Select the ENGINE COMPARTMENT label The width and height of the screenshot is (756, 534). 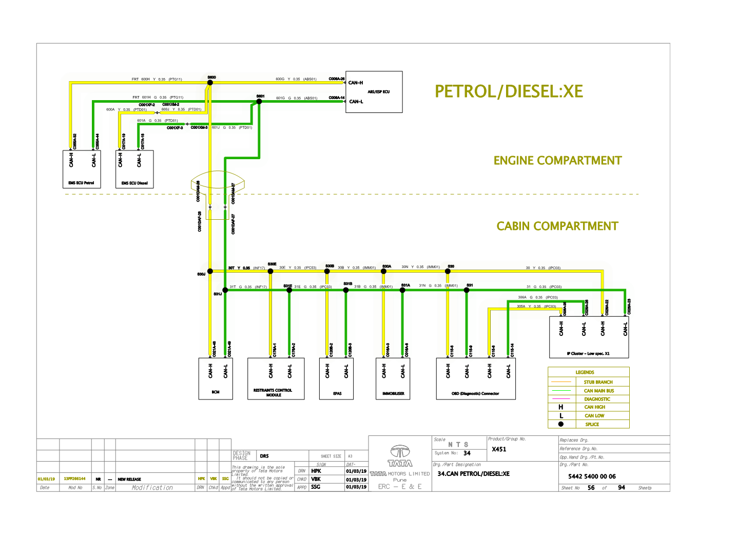point(557,161)
